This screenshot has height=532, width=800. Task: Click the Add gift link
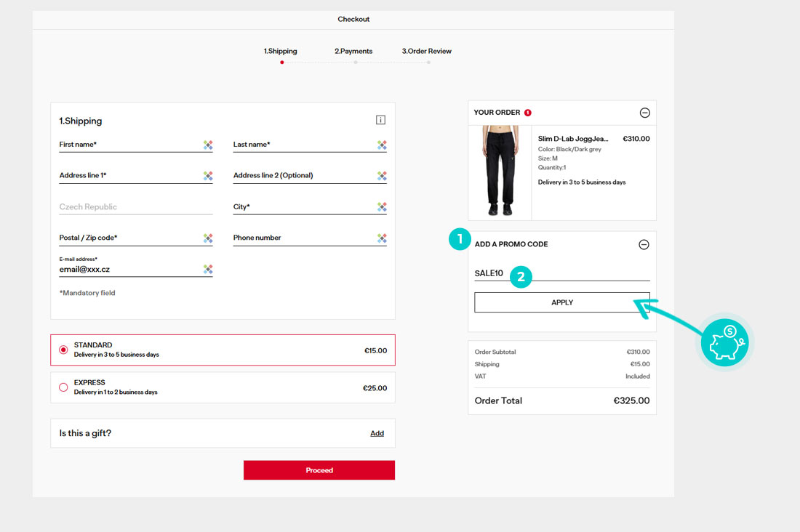tap(377, 433)
